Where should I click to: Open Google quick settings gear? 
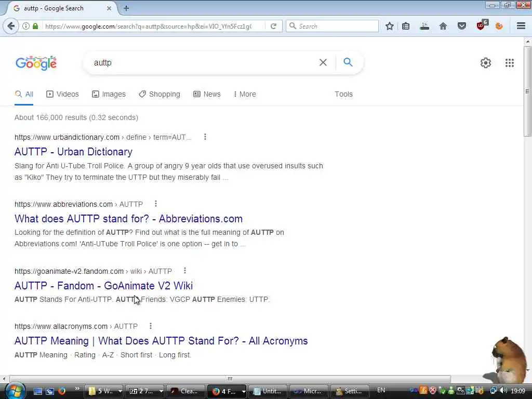pos(486,63)
